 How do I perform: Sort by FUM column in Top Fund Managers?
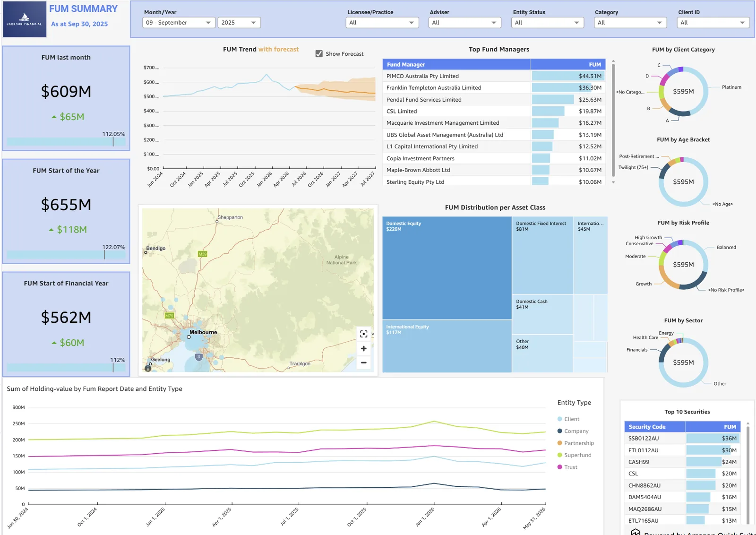click(569, 65)
